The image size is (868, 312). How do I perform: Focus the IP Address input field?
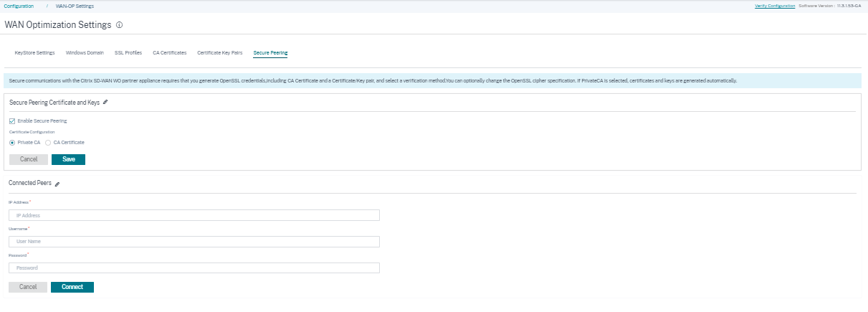tap(194, 215)
